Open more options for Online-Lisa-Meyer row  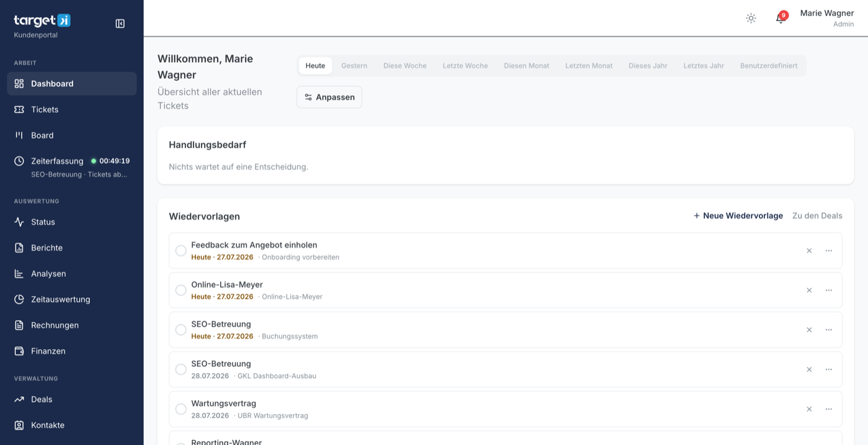click(x=829, y=290)
